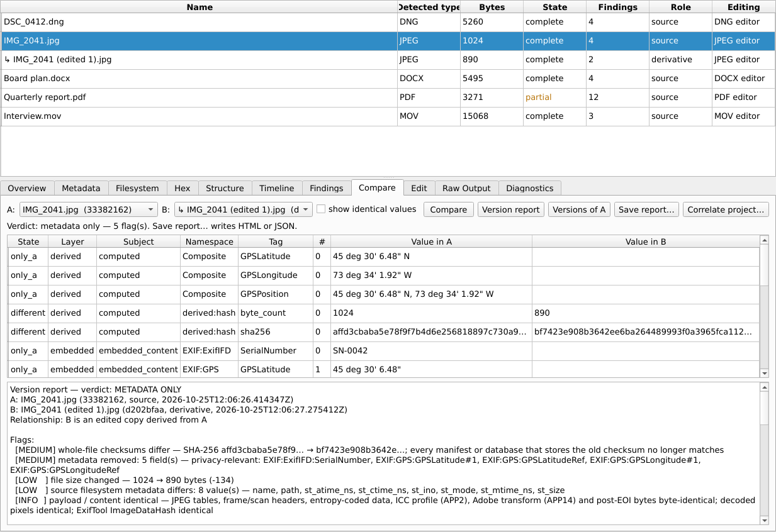Click the Findings column header
The height and width of the screenshot is (532, 776).
click(x=618, y=7)
